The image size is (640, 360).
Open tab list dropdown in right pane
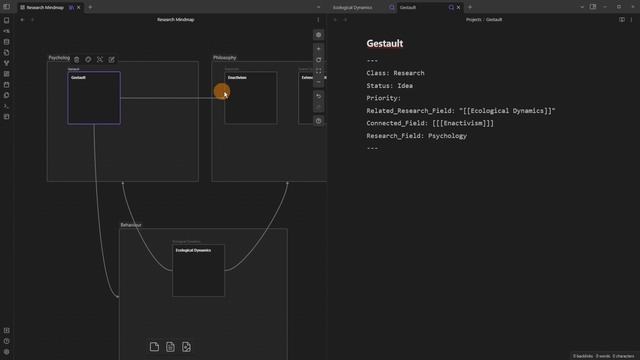[582, 7]
